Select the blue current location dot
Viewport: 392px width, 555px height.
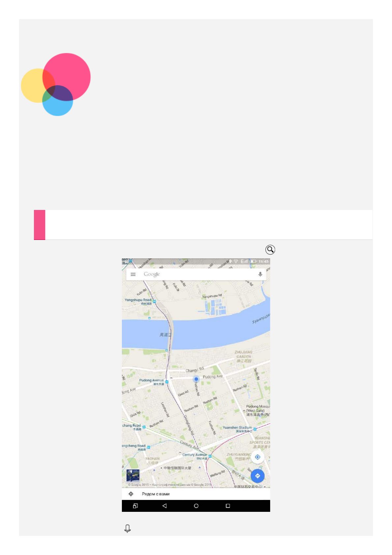pyautogui.click(x=196, y=379)
